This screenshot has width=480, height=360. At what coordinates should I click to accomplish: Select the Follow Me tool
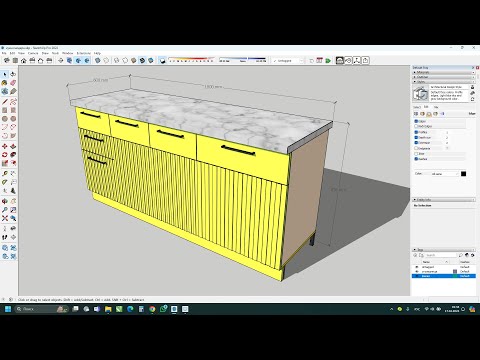coord(13,155)
